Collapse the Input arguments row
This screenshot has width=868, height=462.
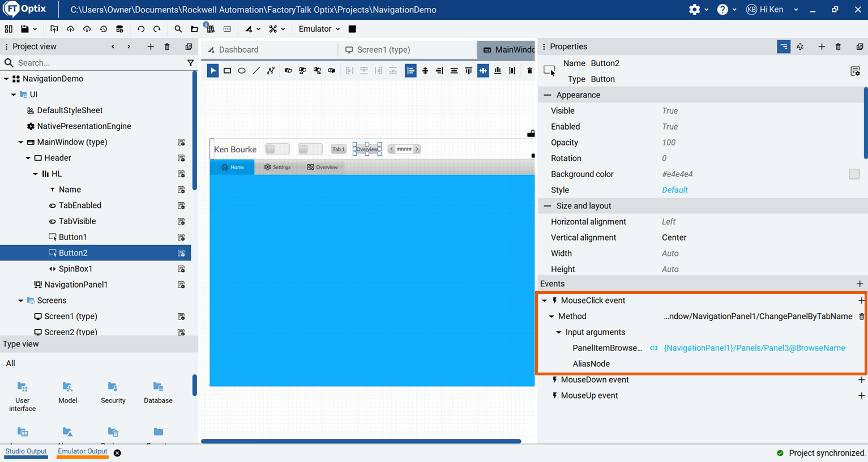[559, 332]
